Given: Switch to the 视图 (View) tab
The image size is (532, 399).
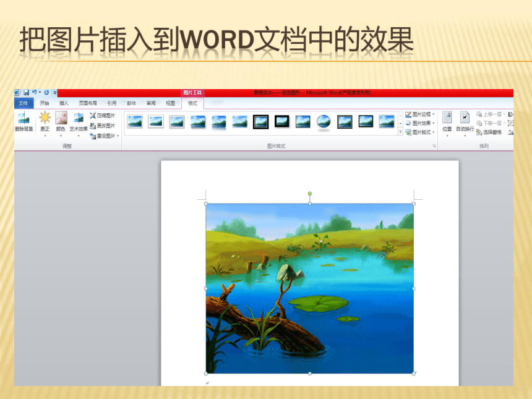Looking at the screenshot, I should click(x=170, y=103).
